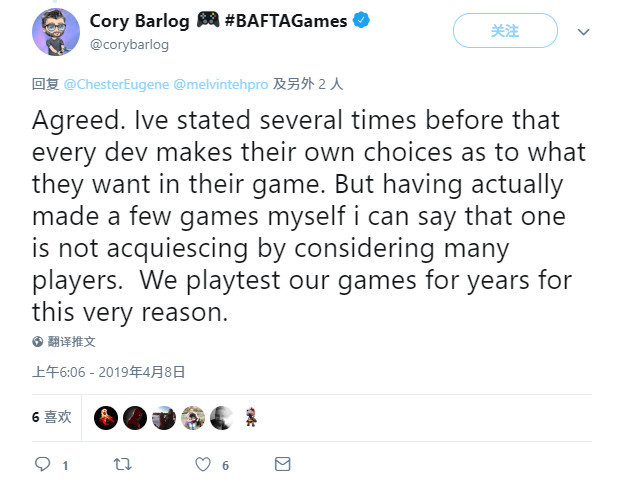Click the globe icon beside translate tweet
The width and height of the screenshot is (620, 496).
[x=38, y=341]
